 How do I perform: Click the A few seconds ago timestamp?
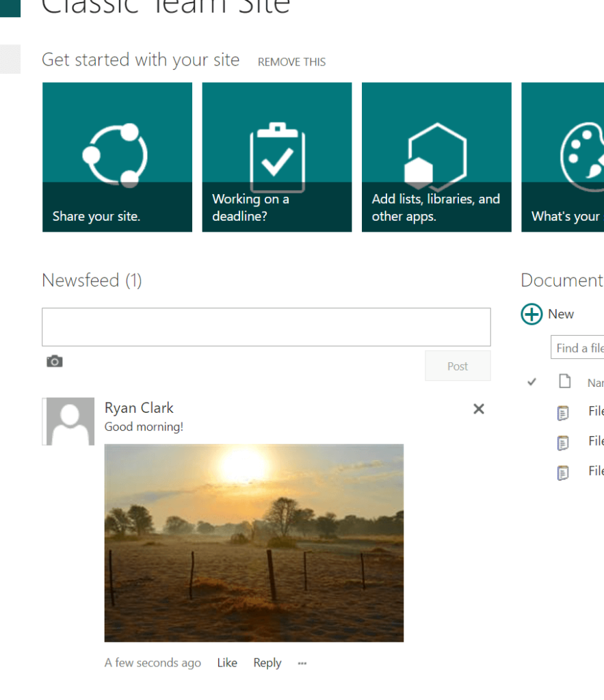153,663
